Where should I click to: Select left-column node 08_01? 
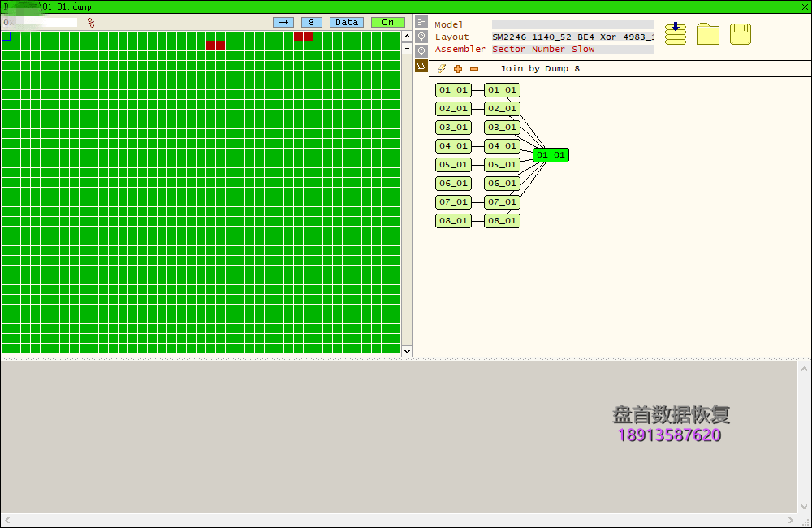[454, 221]
